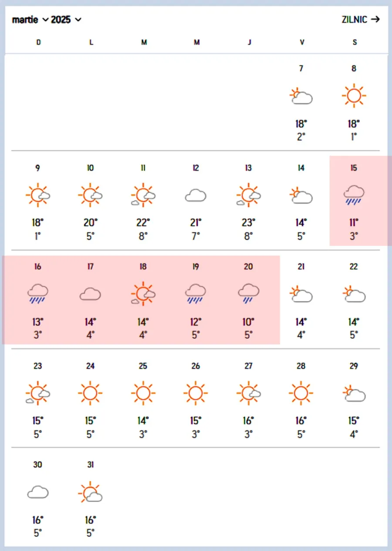This screenshot has width=392, height=551.
Task: Click the sun with clouds icon on March 11
Action: [142, 195]
